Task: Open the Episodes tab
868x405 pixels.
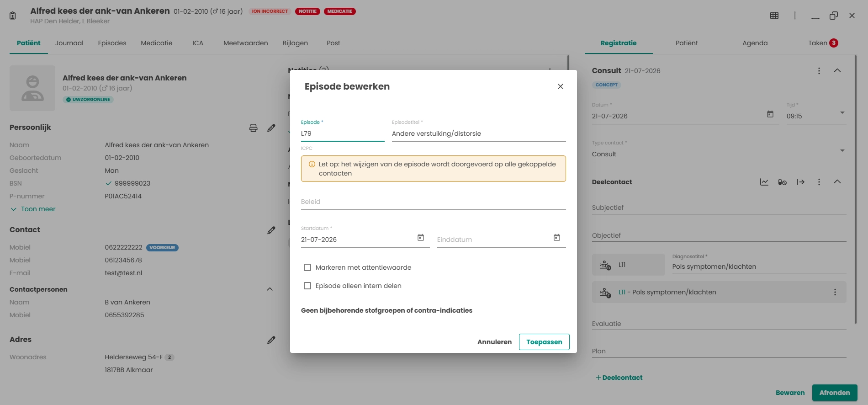Action: [x=112, y=43]
